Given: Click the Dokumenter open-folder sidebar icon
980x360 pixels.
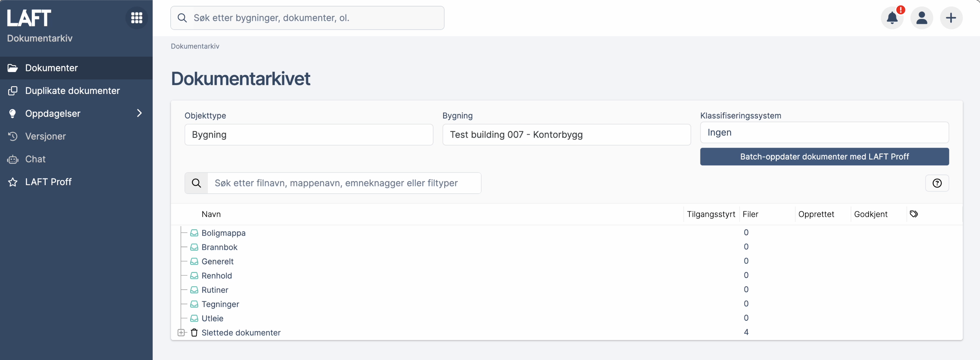Looking at the screenshot, I should tap(13, 68).
